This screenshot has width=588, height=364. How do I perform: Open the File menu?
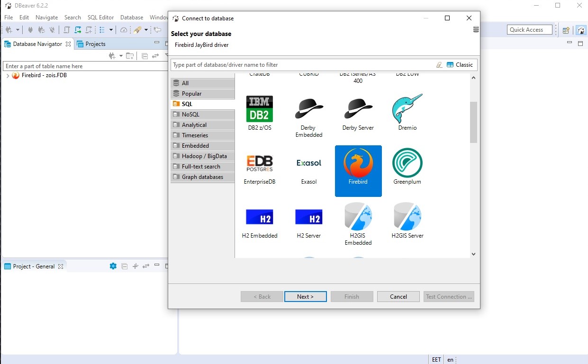[9, 18]
